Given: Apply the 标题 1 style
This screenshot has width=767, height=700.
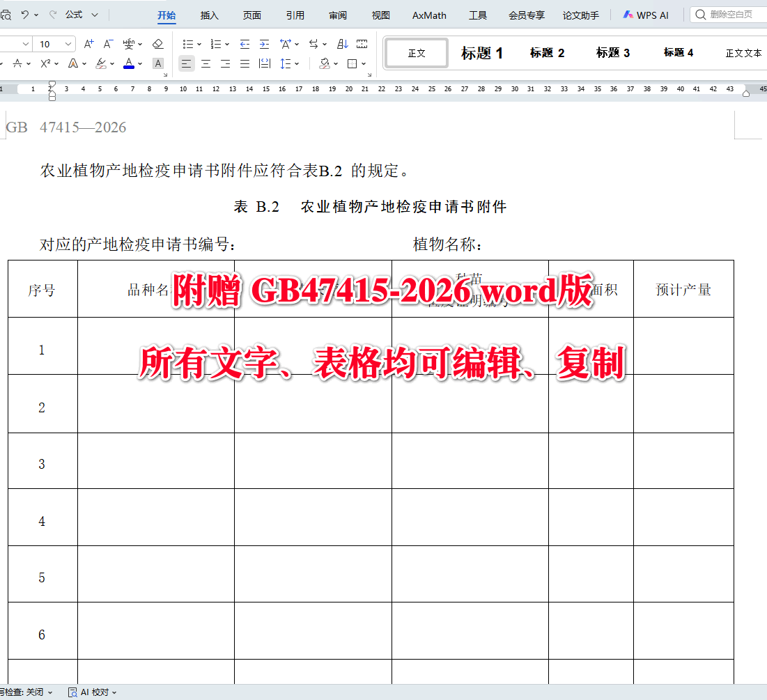Looking at the screenshot, I should pos(482,53).
